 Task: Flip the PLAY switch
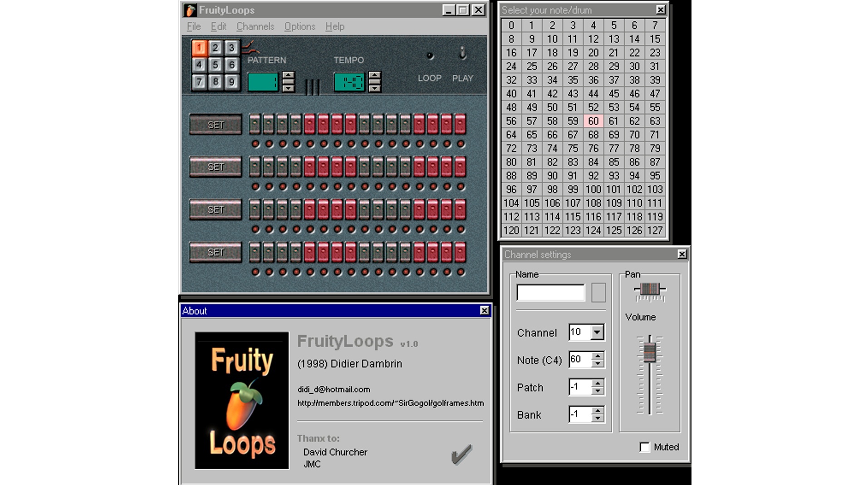pyautogui.click(x=462, y=53)
